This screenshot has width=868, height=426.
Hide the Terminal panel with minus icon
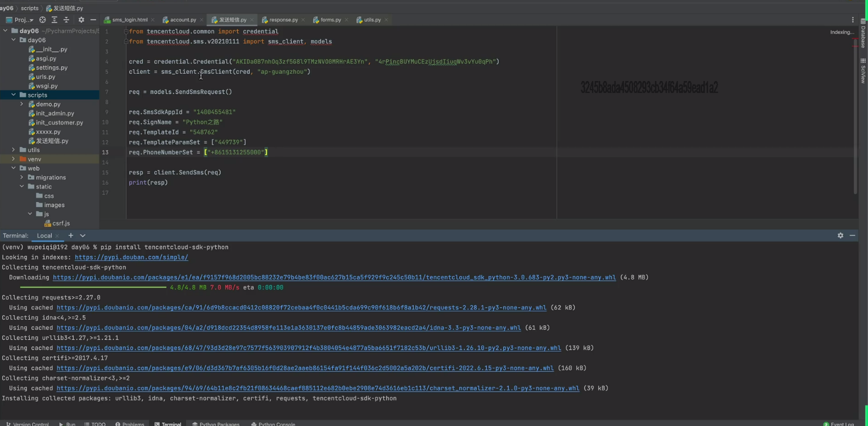click(x=852, y=236)
